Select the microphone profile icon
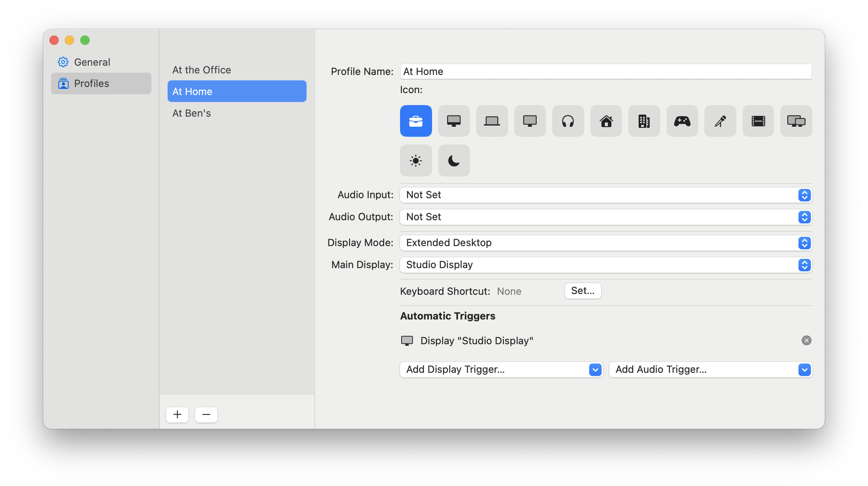 click(x=720, y=121)
